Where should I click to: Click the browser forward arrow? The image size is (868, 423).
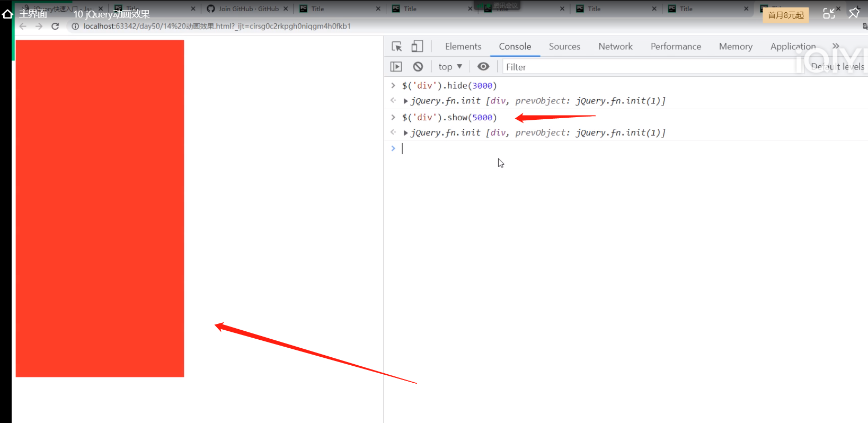39,26
